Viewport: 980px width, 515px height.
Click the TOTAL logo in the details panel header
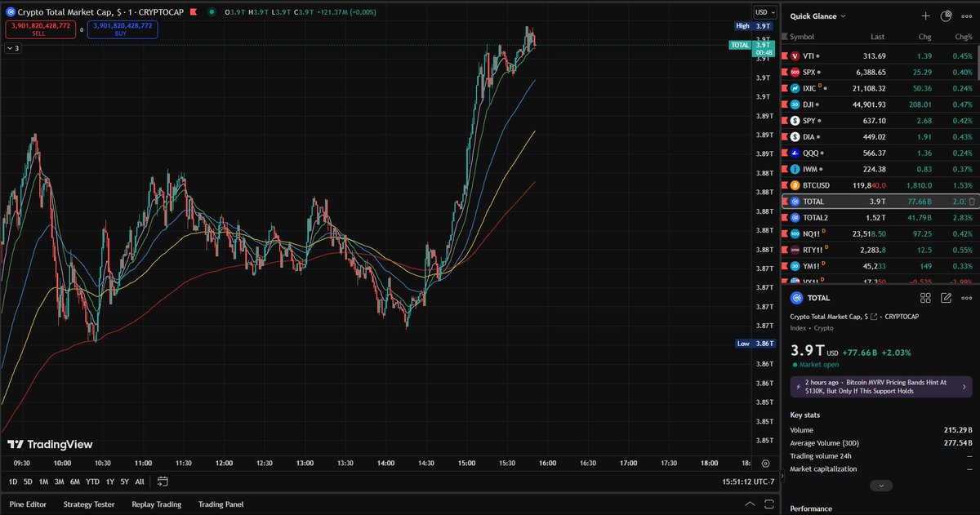click(796, 299)
